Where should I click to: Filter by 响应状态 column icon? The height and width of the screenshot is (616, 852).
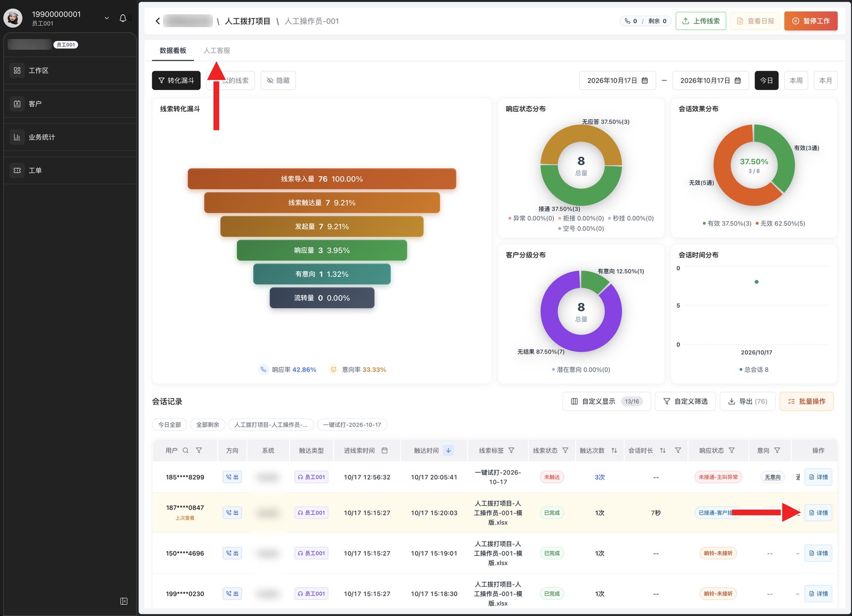[x=732, y=450]
